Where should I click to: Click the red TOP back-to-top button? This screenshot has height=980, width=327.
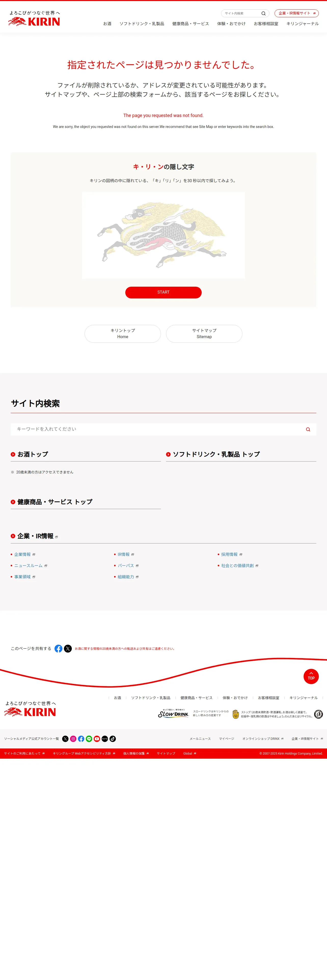(x=311, y=676)
